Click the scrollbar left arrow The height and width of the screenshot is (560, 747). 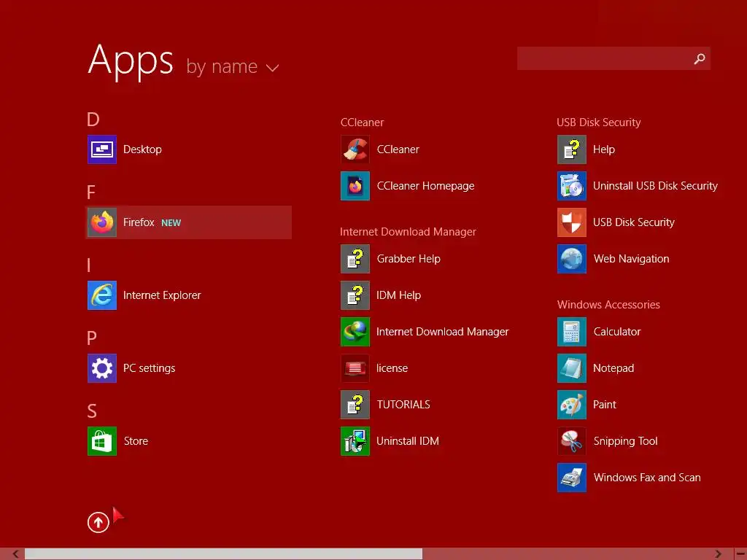click(16, 554)
